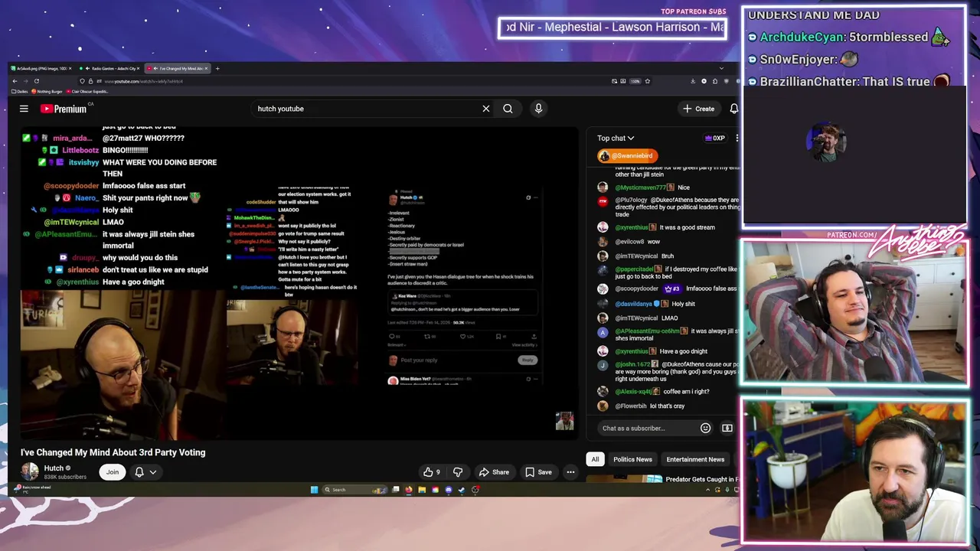
Task: Click the Windows taskbar Search box
Action: pos(355,490)
